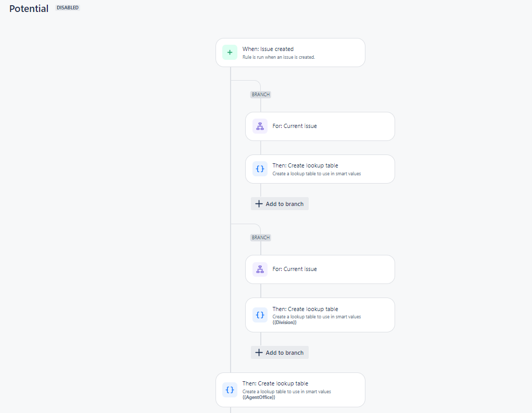
Task: Select the second branch's For: Current issue icon
Action: coord(260,269)
